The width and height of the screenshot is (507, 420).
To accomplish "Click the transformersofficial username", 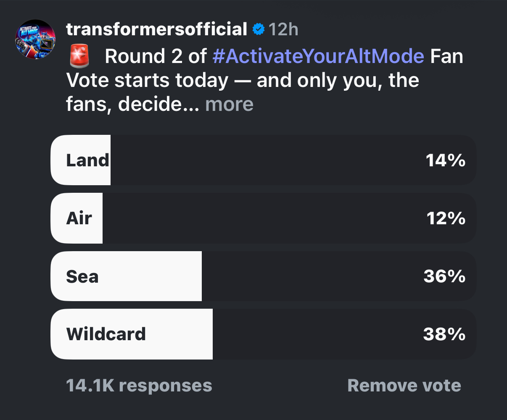I will (x=156, y=29).
